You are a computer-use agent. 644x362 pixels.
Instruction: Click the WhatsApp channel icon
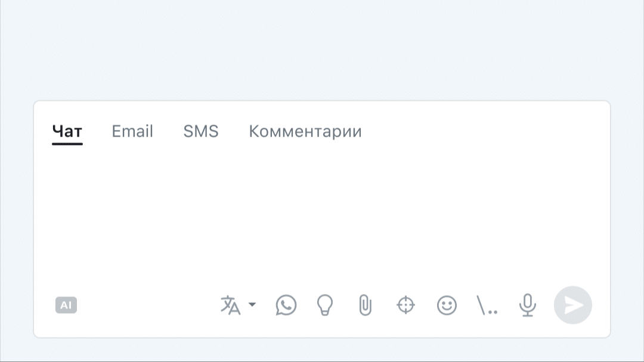[x=286, y=305]
